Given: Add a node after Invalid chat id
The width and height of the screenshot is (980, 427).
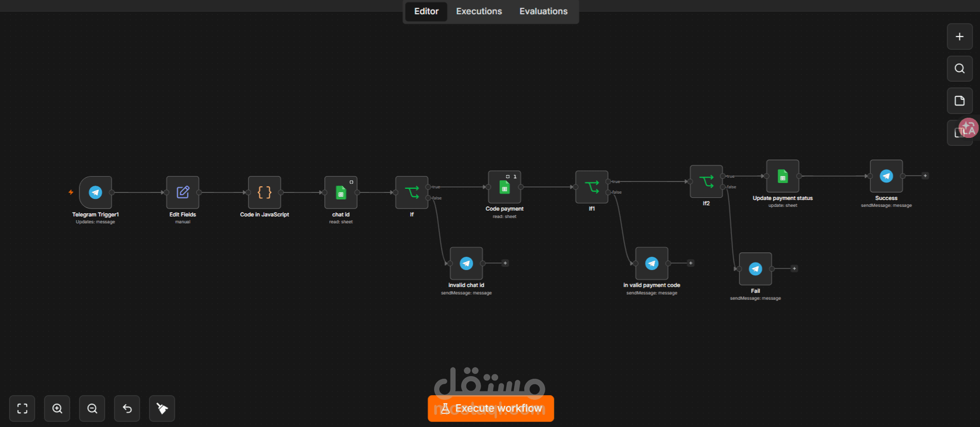Looking at the screenshot, I should [505, 263].
